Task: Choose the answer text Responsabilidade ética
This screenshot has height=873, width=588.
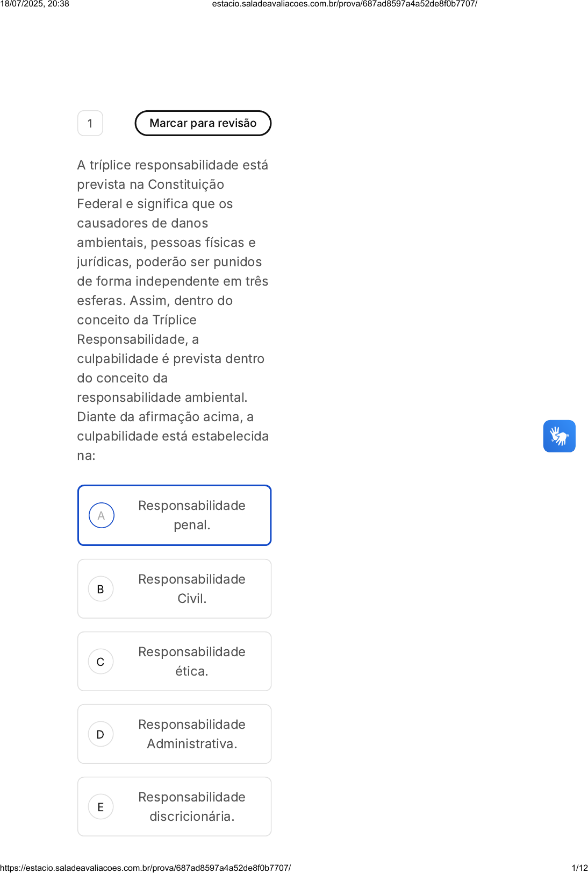Action: pos(191,662)
